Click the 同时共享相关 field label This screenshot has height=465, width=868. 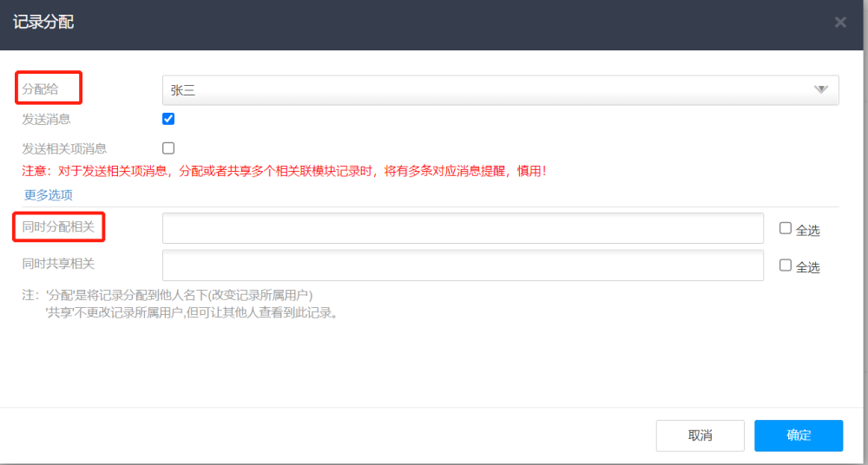click(58, 264)
